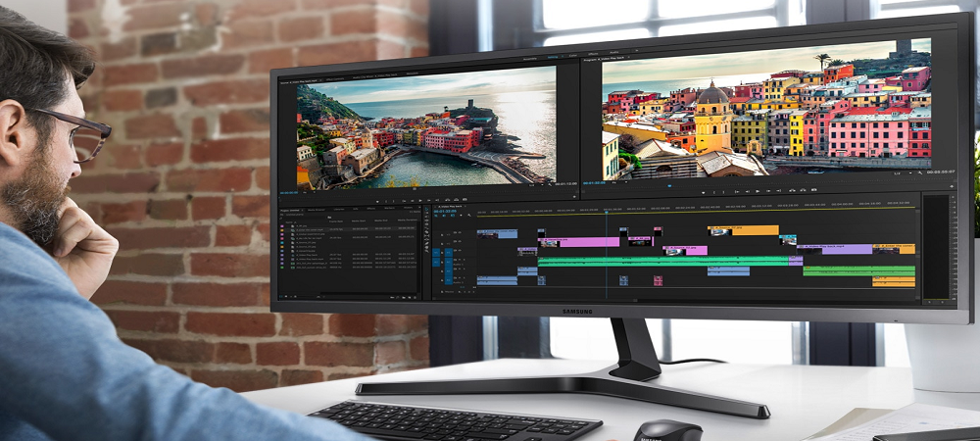The image size is (980, 441).
Task: Switch to the Color workspace
Action: coord(572,55)
